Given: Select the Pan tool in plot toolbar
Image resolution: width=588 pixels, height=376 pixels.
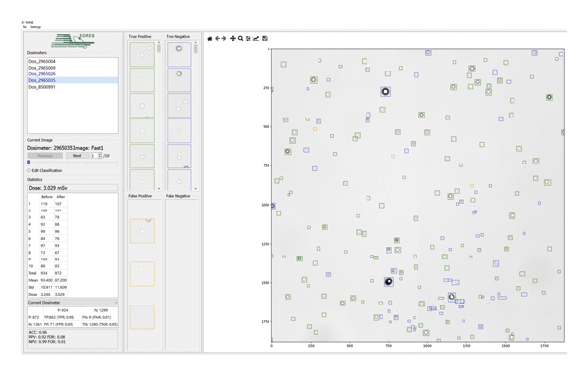Looking at the screenshot, I should [233, 38].
